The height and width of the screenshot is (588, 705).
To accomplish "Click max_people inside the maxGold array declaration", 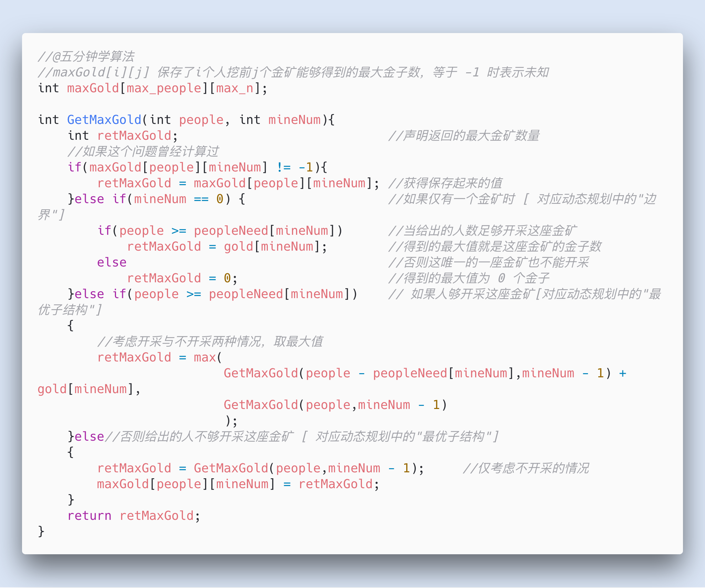I will coord(164,88).
